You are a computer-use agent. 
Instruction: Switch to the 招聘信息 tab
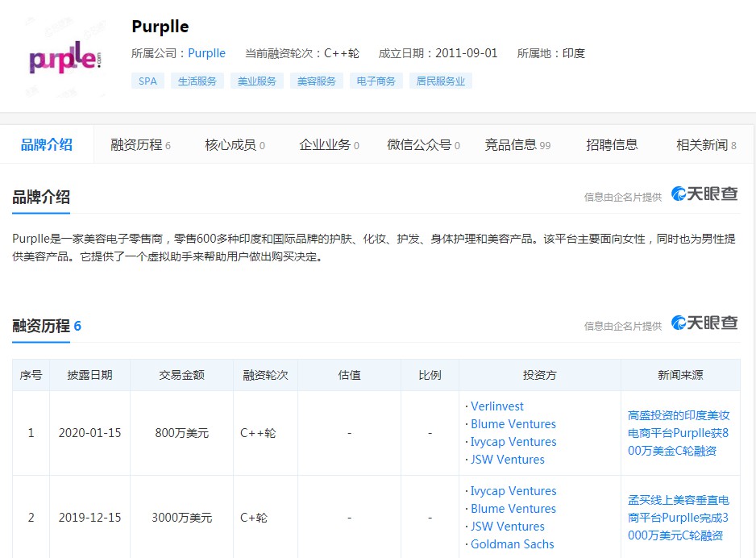tap(612, 144)
